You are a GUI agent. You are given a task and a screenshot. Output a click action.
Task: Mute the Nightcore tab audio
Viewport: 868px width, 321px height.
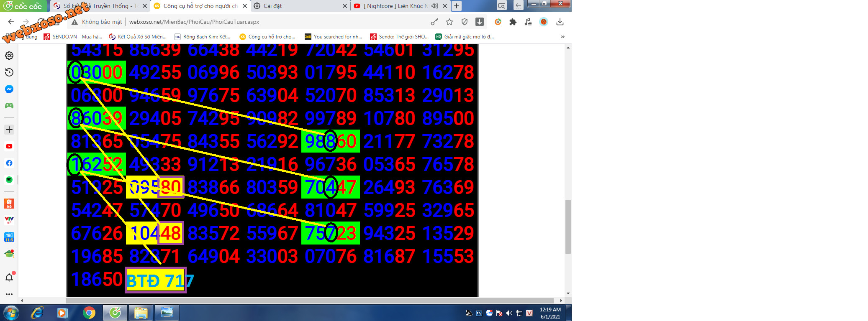[435, 6]
